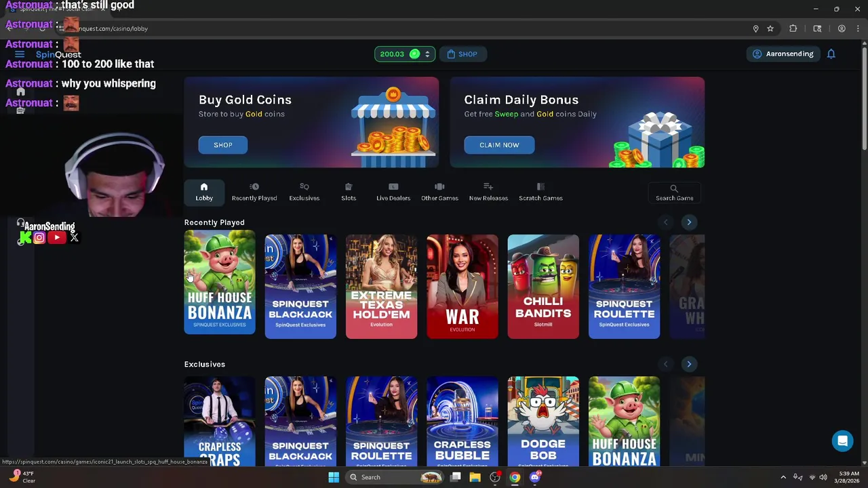Screen dimensions: 868x488
Task: Switch to Exclusives tab
Action: tap(304, 192)
